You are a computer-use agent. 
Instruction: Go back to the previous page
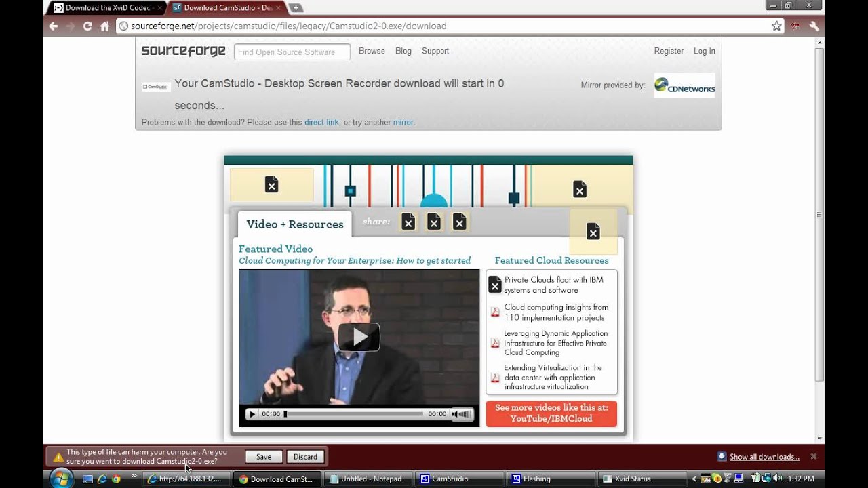pyautogui.click(x=54, y=26)
